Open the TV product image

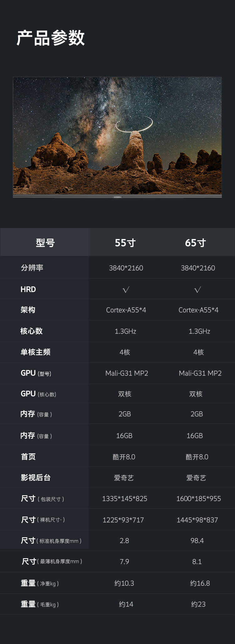[117, 136]
